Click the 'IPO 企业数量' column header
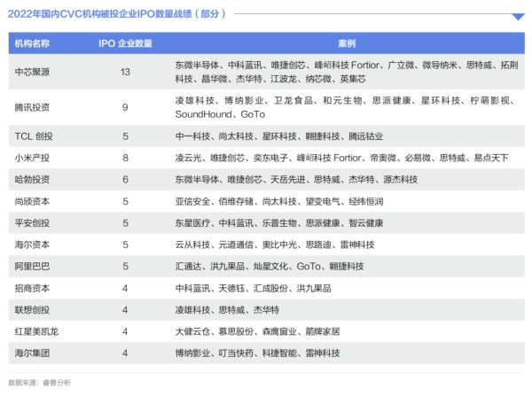The image size is (532, 396). tap(125, 43)
